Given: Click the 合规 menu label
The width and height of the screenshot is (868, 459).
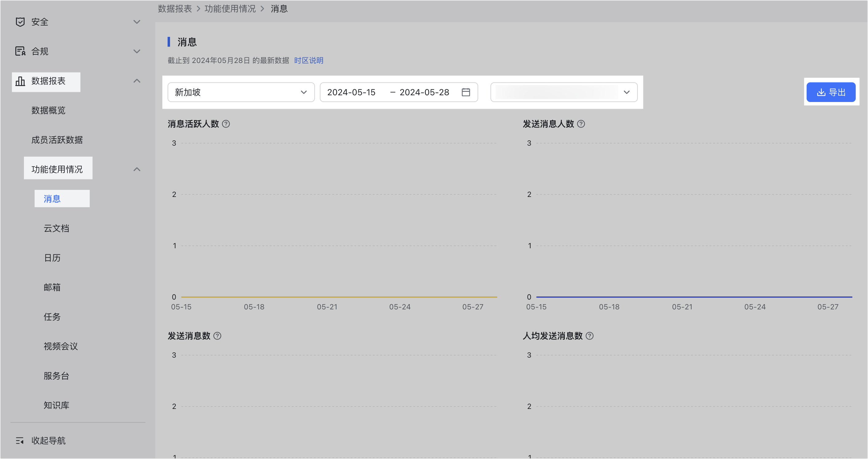Looking at the screenshot, I should click(40, 51).
